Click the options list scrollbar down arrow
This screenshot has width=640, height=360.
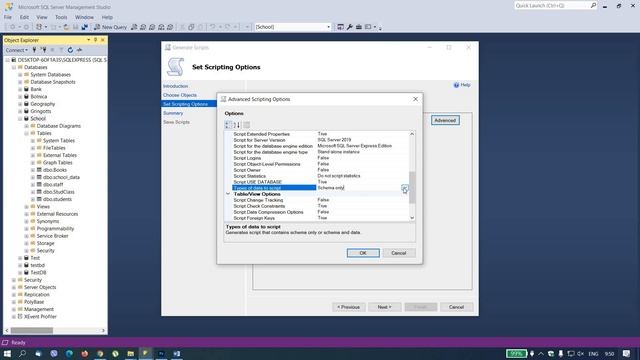tap(412, 218)
